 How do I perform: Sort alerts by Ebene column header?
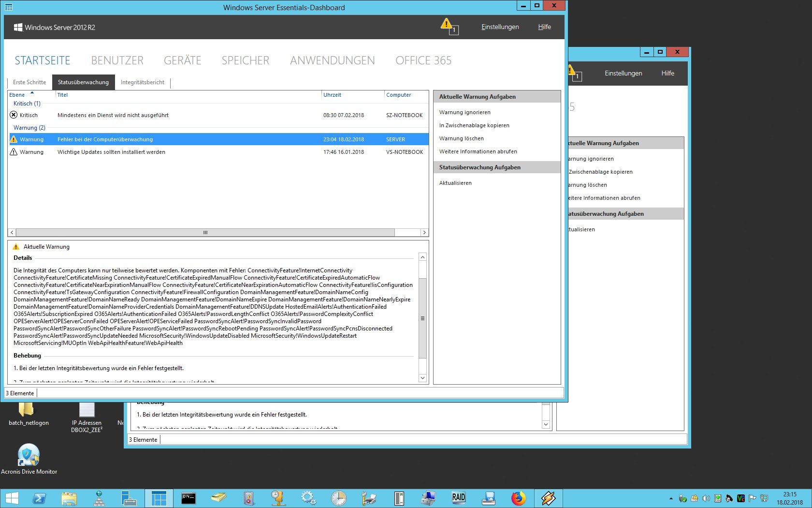click(x=17, y=95)
